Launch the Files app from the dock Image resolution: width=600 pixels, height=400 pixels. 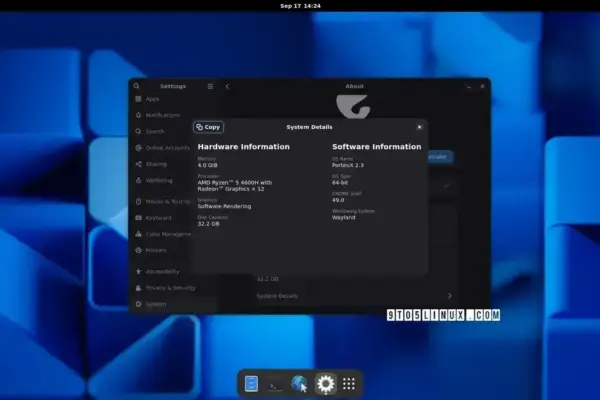[x=251, y=384]
